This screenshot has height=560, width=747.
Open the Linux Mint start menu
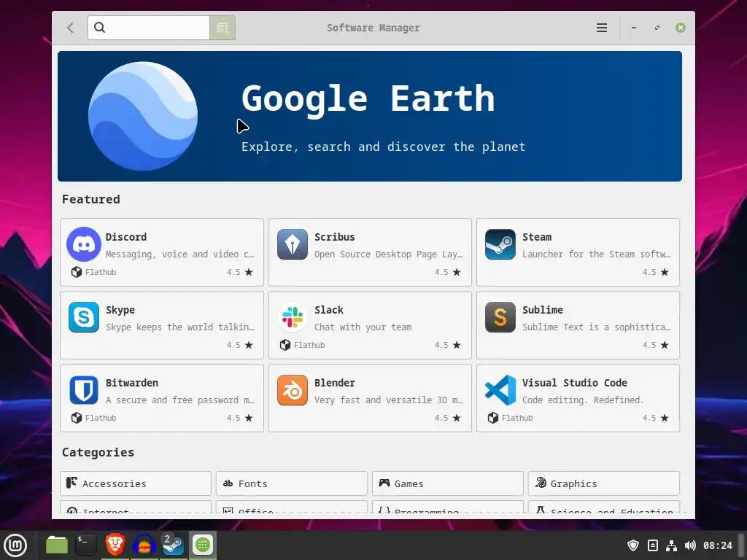[x=15, y=545]
